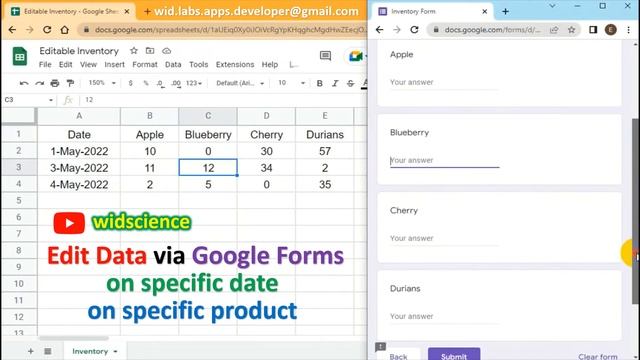Open a new tab beside Inventory Form

click(x=505, y=11)
